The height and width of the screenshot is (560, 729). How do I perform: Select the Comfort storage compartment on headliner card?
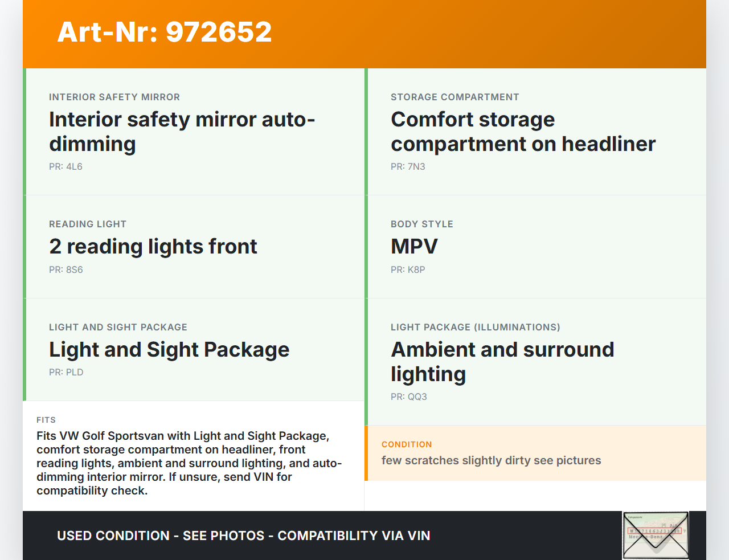coord(535,132)
